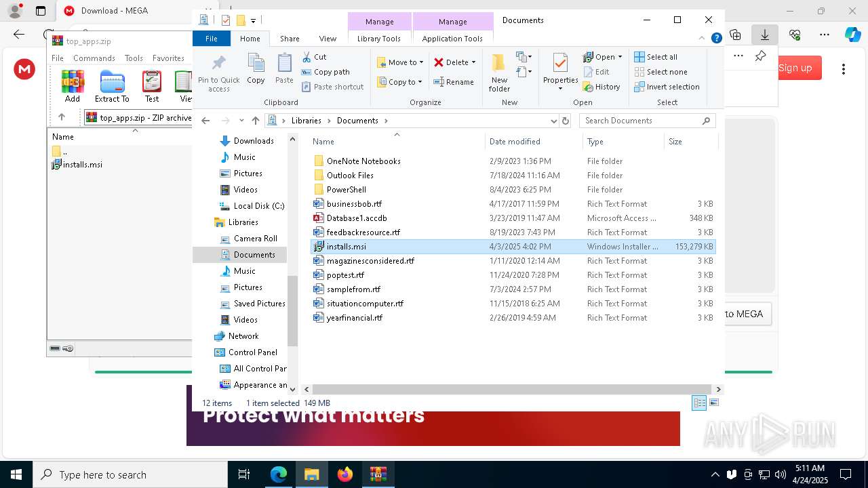
Task: Open Explorer Help question mark icon
Action: (716, 39)
